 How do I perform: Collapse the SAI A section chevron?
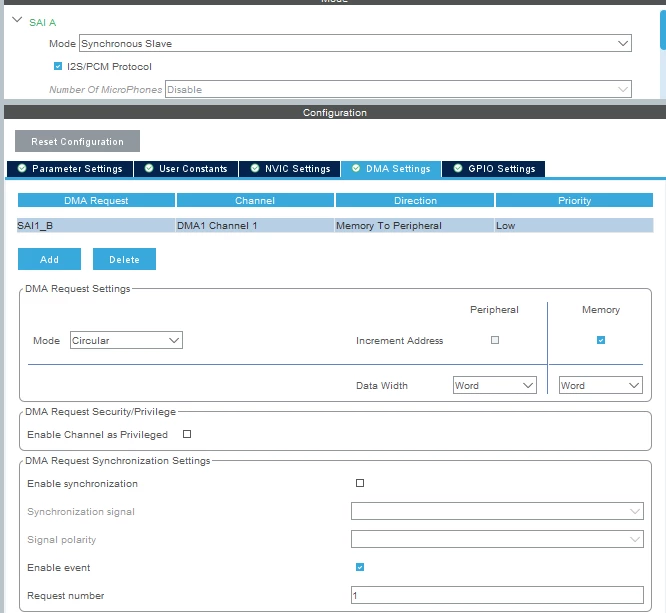pos(17,20)
